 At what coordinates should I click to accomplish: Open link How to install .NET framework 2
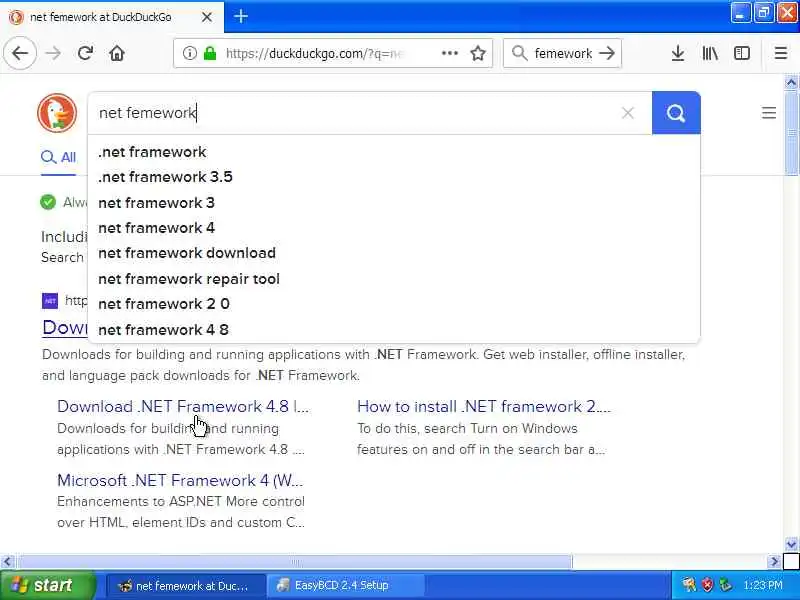[484, 407]
